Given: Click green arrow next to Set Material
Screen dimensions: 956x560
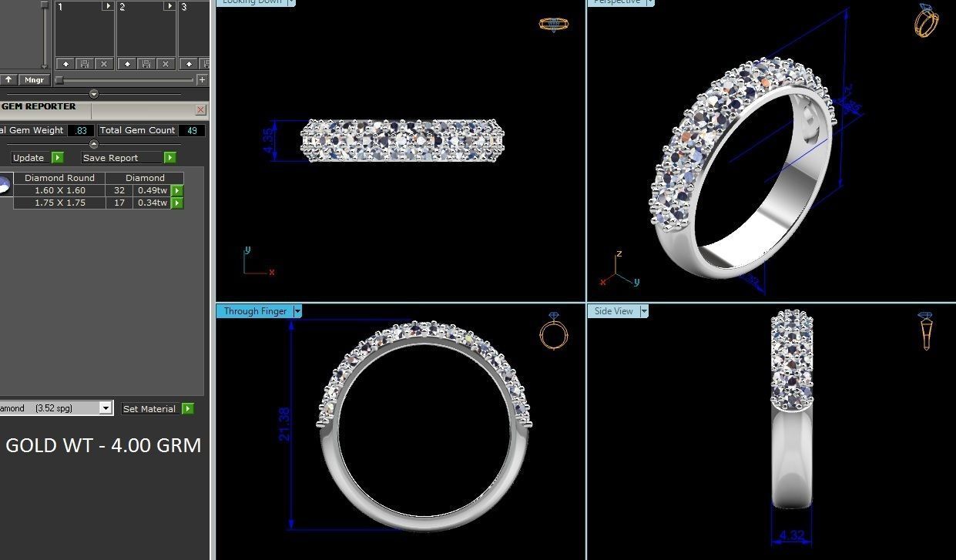Looking at the screenshot, I should tap(188, 409).
